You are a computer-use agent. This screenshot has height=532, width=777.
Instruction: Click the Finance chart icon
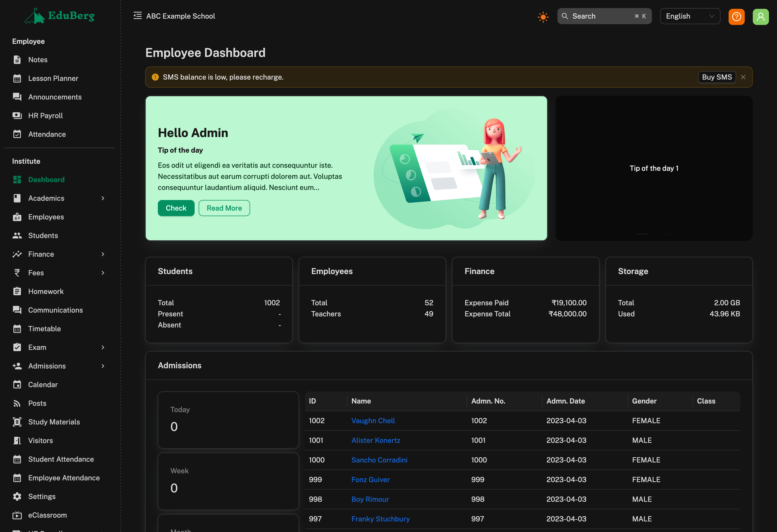click(x=17, y=254)
